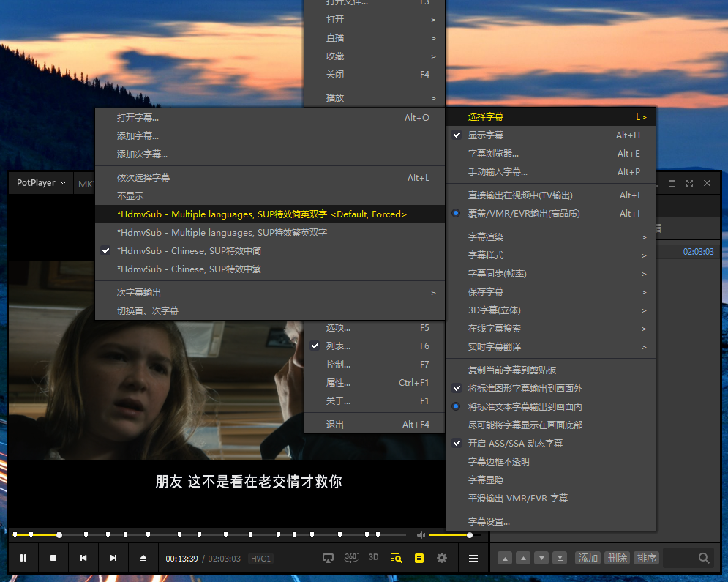Open the PotPlayer title dropdown menu
The image size is (728, 582).
pos(41,183)
